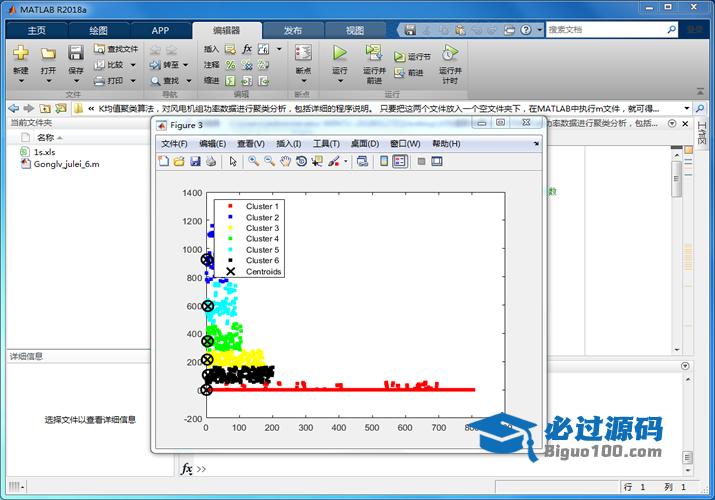The image size is (715, 500).
Task: Click the Run and Advance (运行并前进) button
Action: 374,60
